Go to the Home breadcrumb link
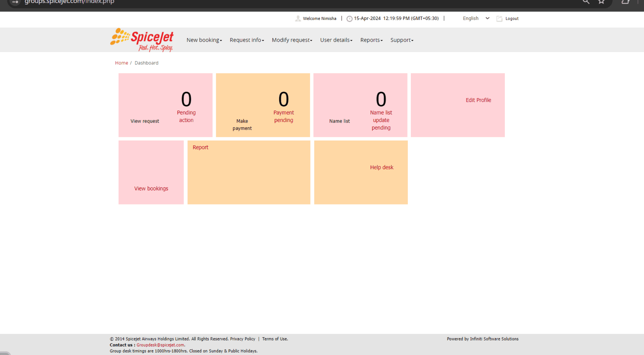Viewport: 644px width, 355px height. pyautogui.click(x=121, y=63)
